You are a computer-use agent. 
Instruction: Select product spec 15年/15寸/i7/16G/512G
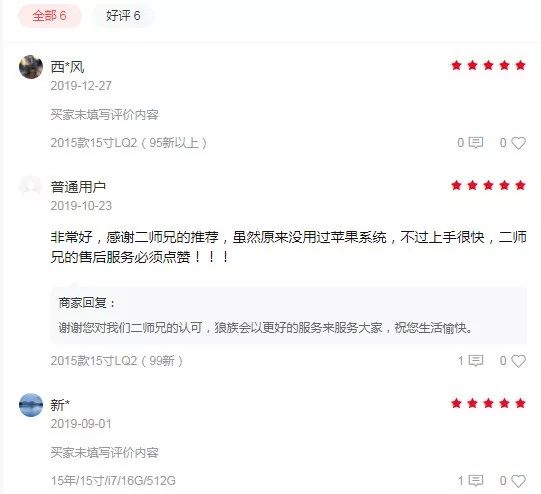(113, 481)
